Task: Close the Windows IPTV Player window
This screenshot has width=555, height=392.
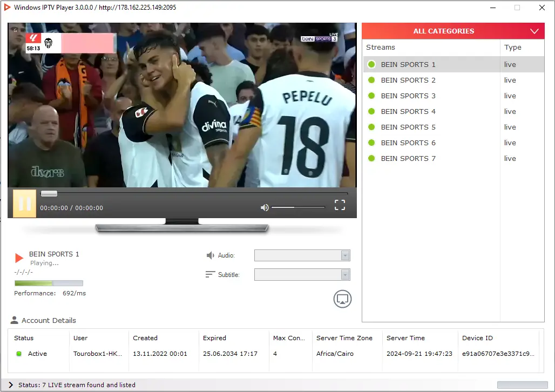Action: tap(542, 8)
